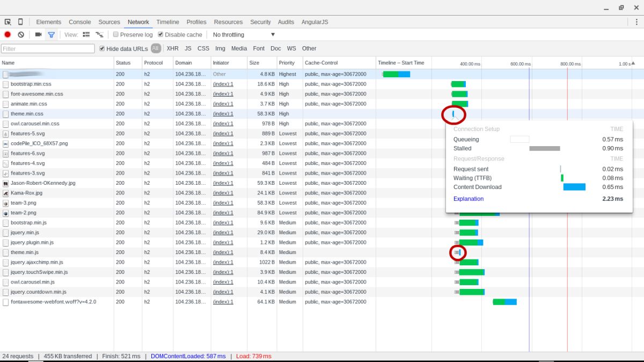Filter requests by WS

(291, 48)
